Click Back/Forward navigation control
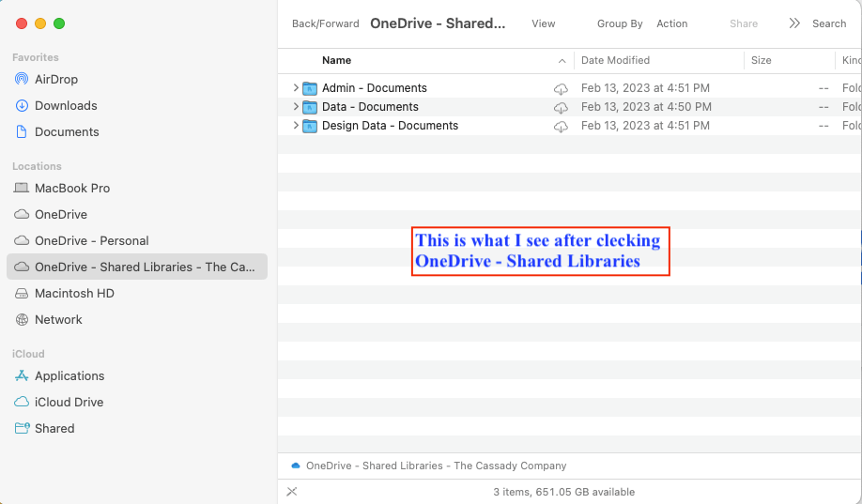862x504 pixels. [x=326, y=23]
